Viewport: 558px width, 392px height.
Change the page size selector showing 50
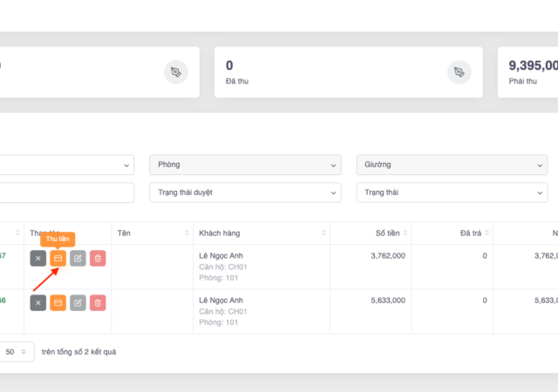click(x=16, y=352)
